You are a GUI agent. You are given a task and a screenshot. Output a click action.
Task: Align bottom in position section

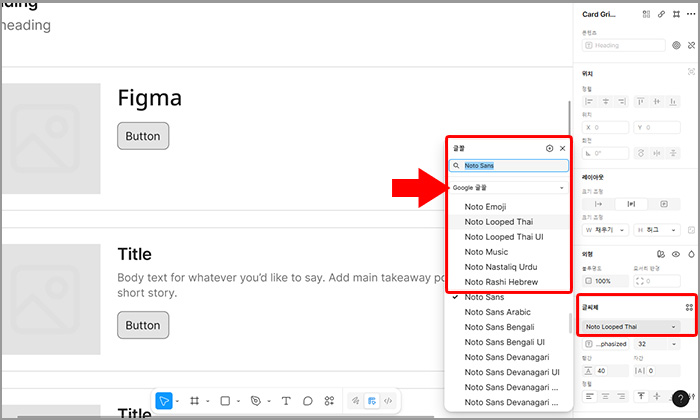672,102
